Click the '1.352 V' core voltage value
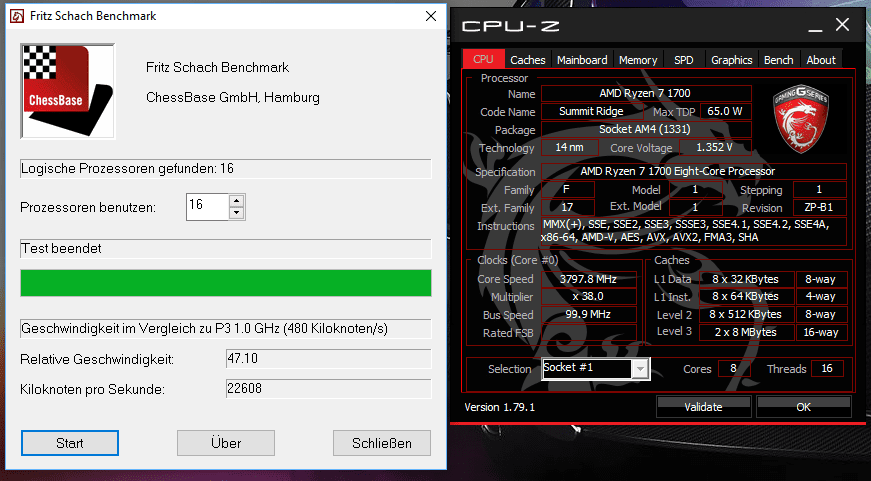 (x=715, y=147)
